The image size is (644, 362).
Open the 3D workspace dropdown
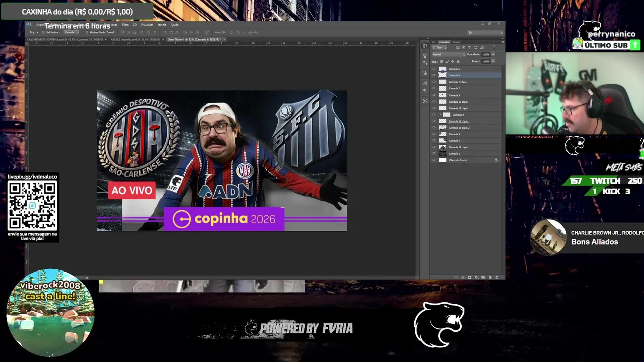[486, 33]
